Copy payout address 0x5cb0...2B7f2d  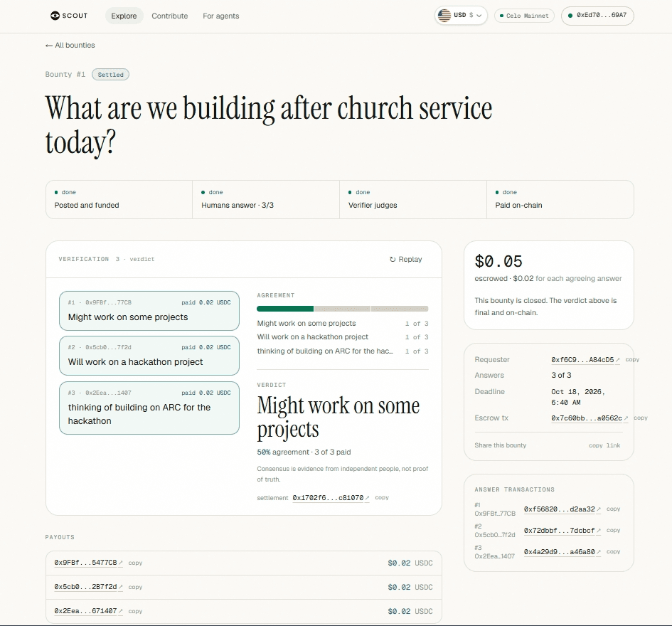[x=135, y=587]
